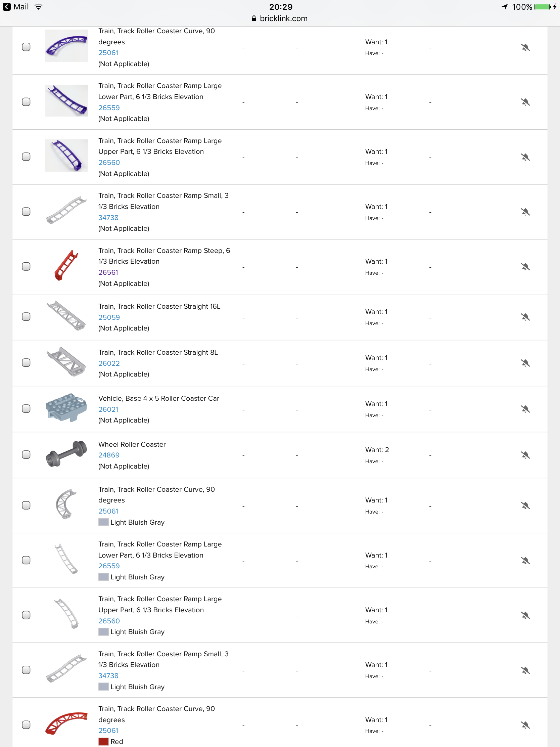Tick checkbox for Straight 16L track
This screenshot has height=747, width=560.
click(26, 316)
